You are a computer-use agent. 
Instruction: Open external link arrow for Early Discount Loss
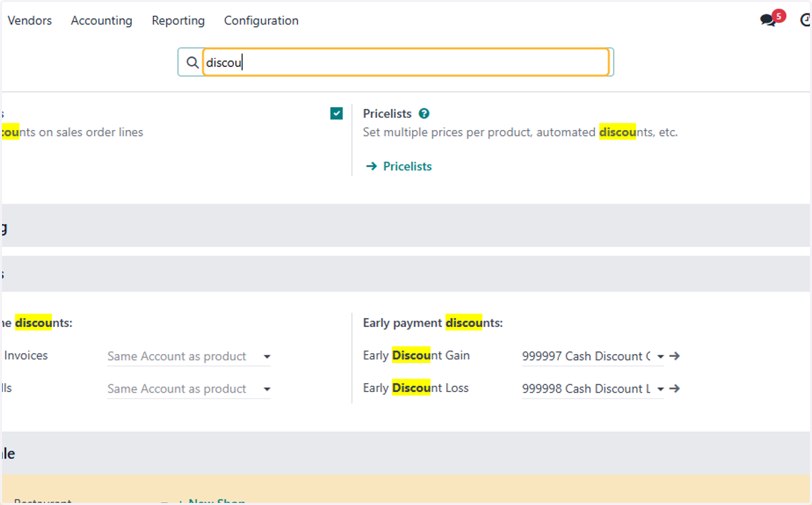click(x=674, y=388)
